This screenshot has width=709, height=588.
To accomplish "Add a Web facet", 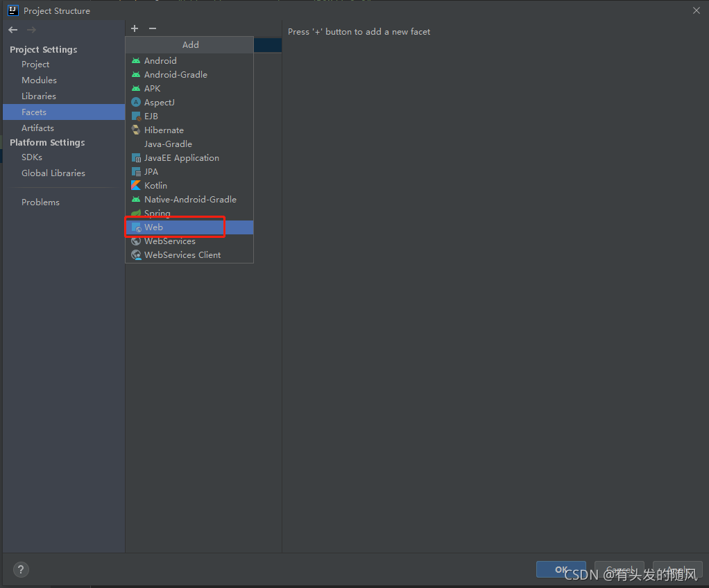I will [189, 227].
